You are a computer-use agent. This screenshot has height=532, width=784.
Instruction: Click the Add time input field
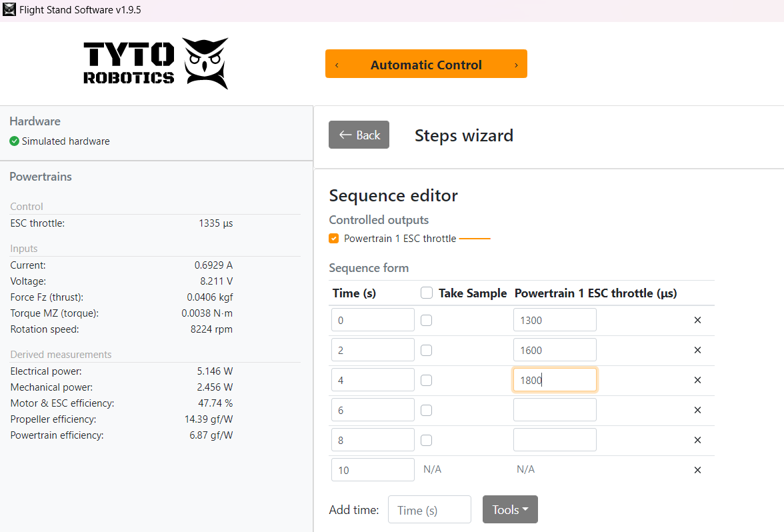(429, 509)
